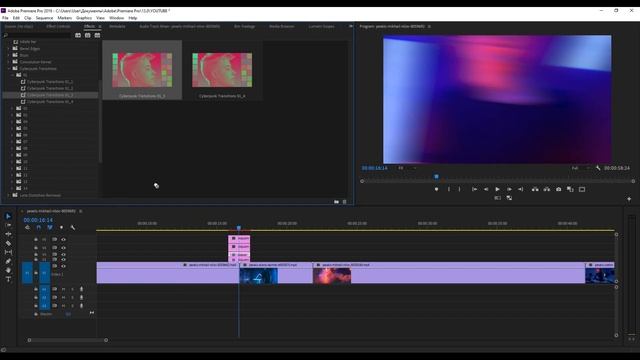Open the Program monitor Button Editor plus icon
This screenshot has height=360, width=640.
click(x=629, y=199)
